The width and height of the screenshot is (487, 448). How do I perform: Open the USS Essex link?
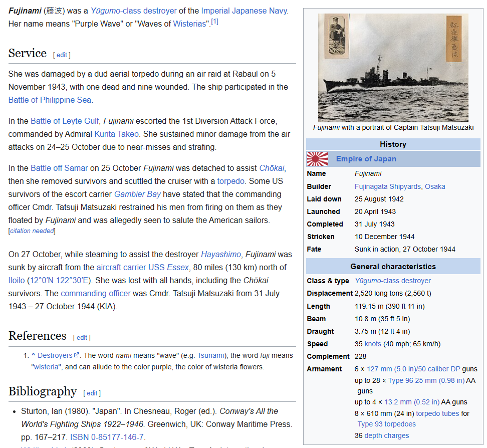click(x=169, y=268)
